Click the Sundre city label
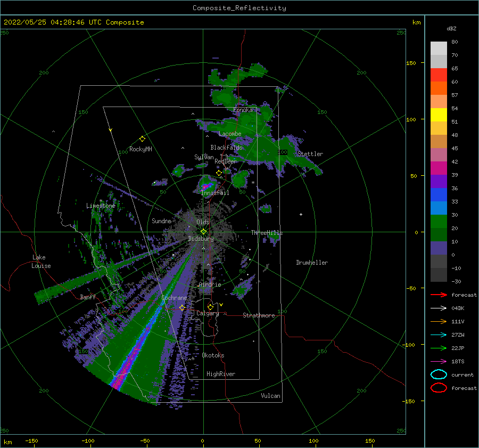The width and height of the screenshot is (479, 448). pos(161,221)
